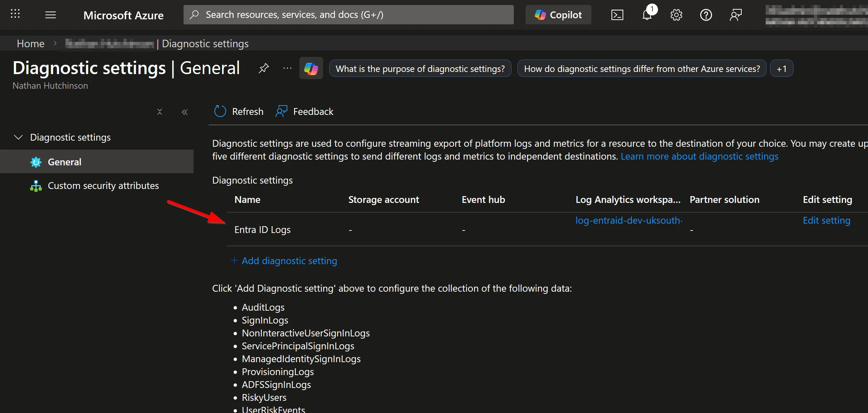Collapse the side navigation pane

coord(185,112)
